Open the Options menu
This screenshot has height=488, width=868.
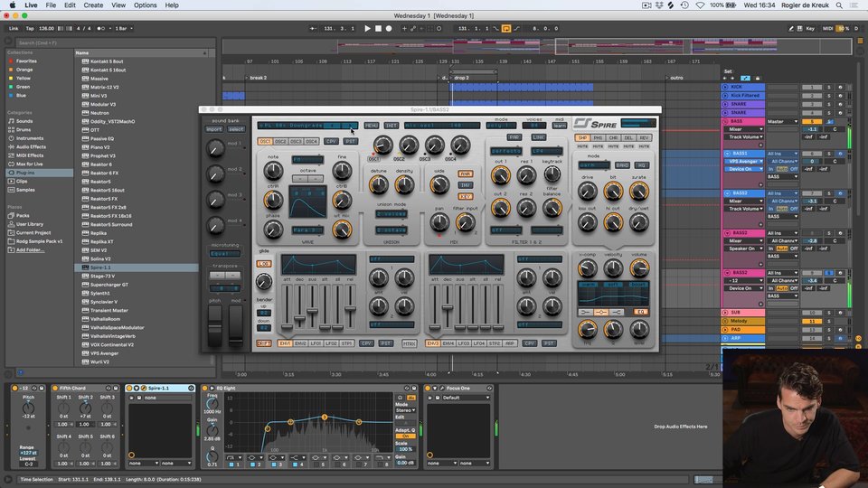pos(145,5)
